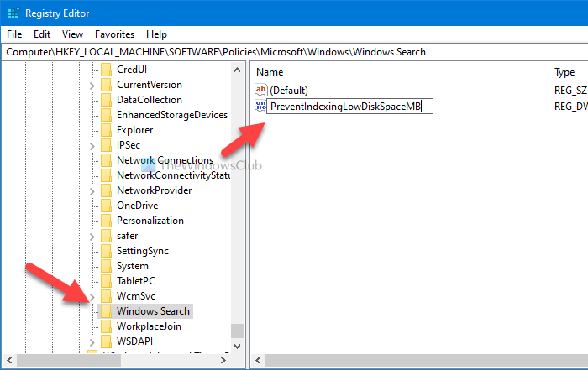The image size is (588, 370).
Task: Expand the WSDAPI key
Action: (x=92, y=342)
